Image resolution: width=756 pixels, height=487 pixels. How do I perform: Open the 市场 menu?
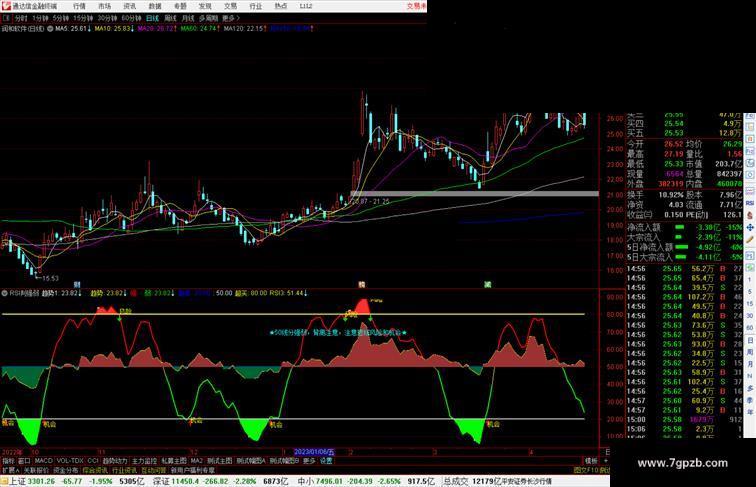coord(104,6)
